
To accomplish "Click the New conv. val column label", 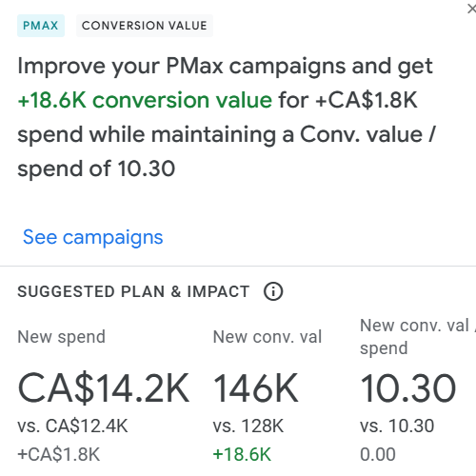I will click(x=268, y=337).
